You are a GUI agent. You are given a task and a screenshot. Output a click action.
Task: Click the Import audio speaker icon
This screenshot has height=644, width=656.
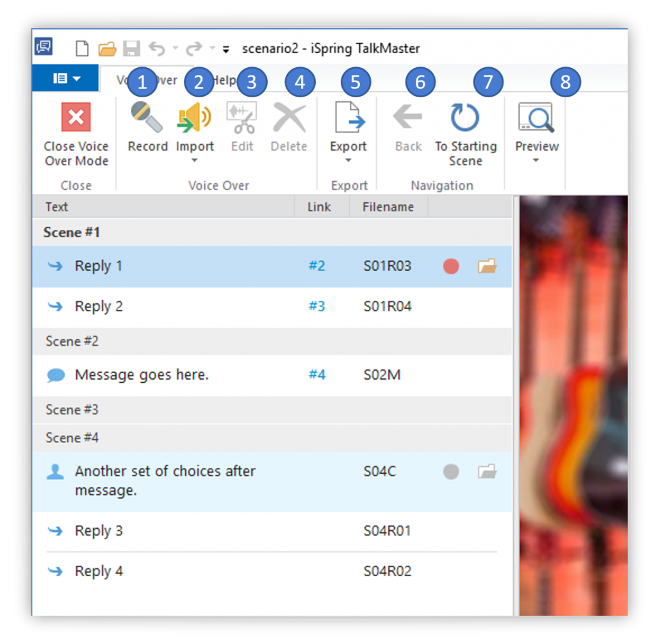[x=195, y=118]
